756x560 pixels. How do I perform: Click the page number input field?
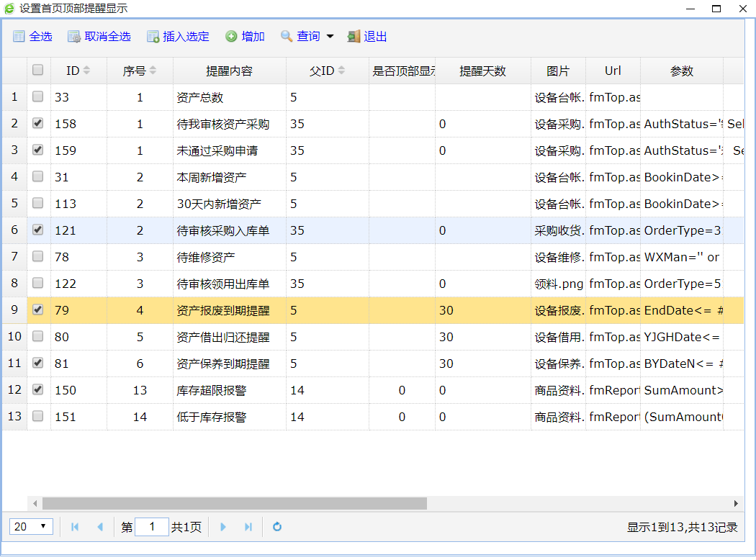pos(152,527)
